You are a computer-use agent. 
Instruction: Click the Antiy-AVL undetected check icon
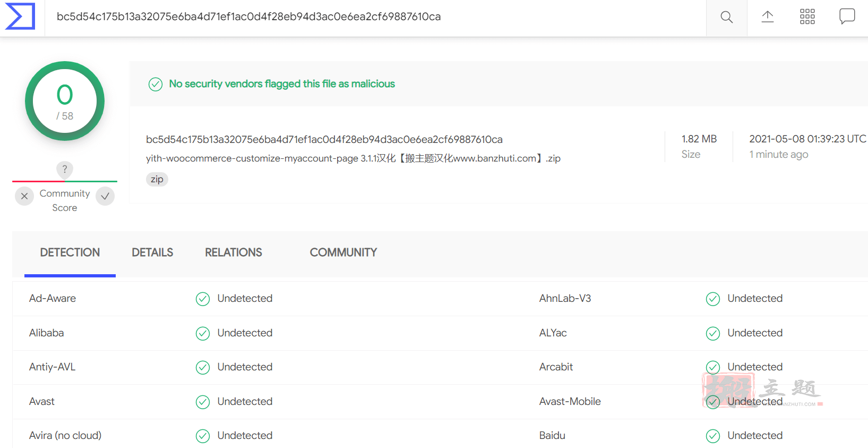[203, 368]
